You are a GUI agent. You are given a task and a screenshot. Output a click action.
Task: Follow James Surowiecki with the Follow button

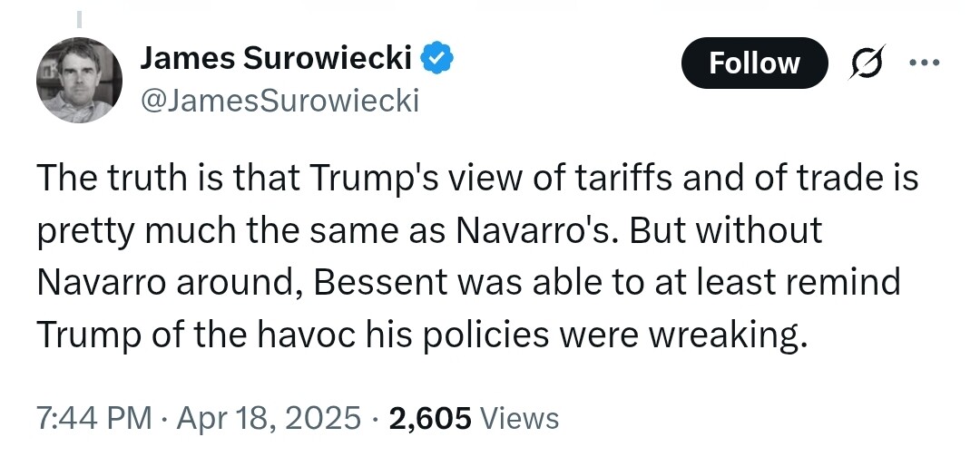pyautogui.click(x=754, y=63)
